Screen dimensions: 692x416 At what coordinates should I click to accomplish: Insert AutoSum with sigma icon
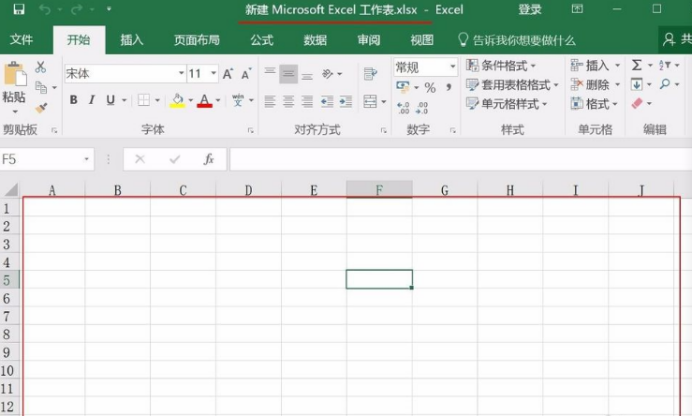pos(636,65)
